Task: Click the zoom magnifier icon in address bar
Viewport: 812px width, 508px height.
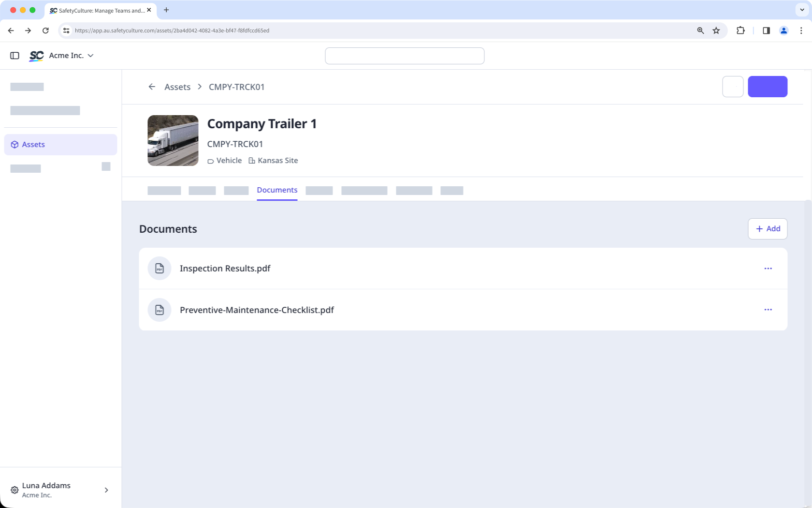Action: pos(700,30)
